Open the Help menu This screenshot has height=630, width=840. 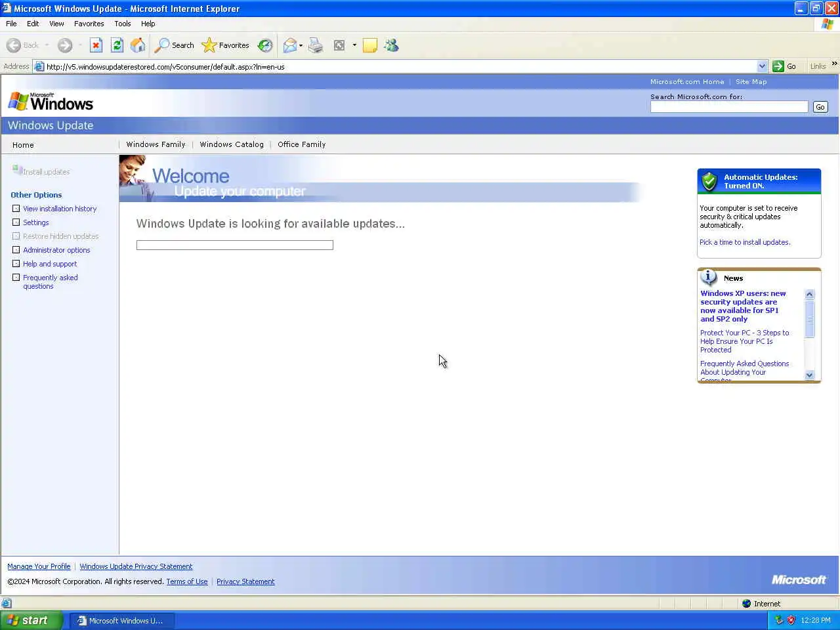(x=148, y=24)
